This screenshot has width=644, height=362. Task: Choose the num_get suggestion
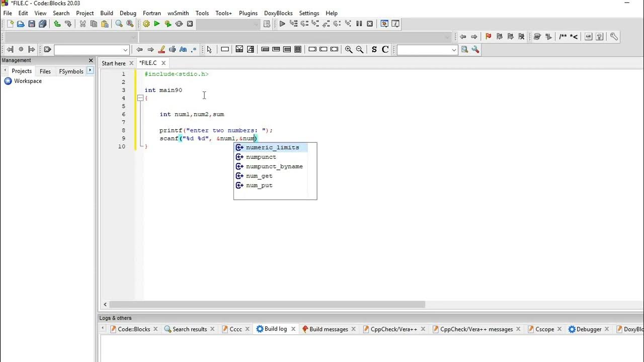[x=259, y=176]
